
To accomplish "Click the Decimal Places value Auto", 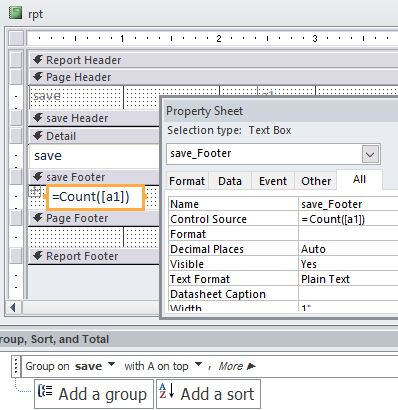I will point(348,249).
